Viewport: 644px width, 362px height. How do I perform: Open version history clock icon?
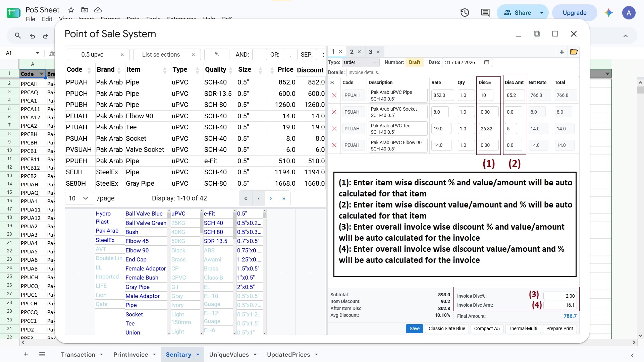pyautogui.click(x=465, y=13)
